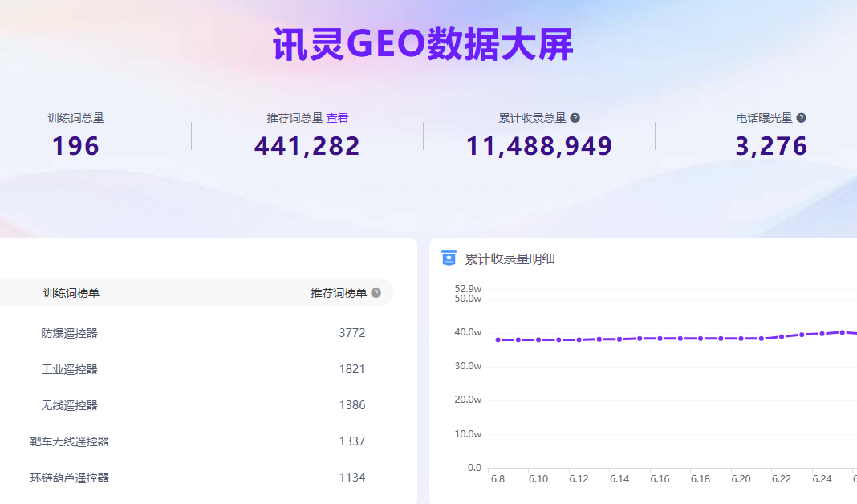This screenshot has height=504, width=857.
Task: Click the 防爆遥控器 row
Action: click(x=197, y=333)
